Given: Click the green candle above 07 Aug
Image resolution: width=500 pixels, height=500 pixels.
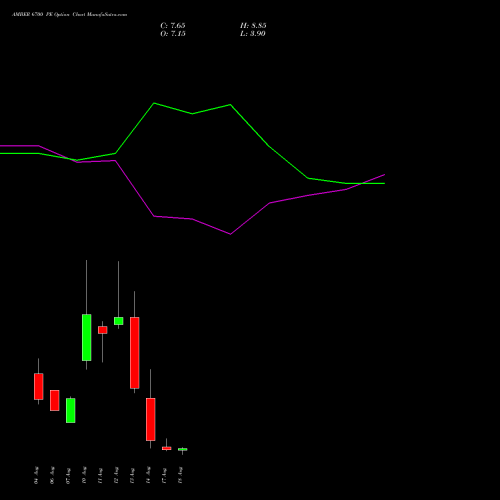Looking at the screenshot, I should click(71, 410).
